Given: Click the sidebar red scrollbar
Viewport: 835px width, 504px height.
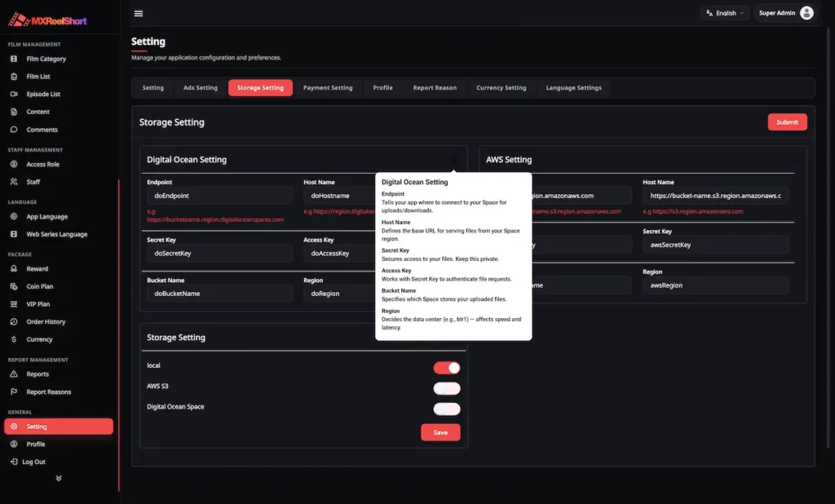Looking at the screenshot, I should click(119, 336).
